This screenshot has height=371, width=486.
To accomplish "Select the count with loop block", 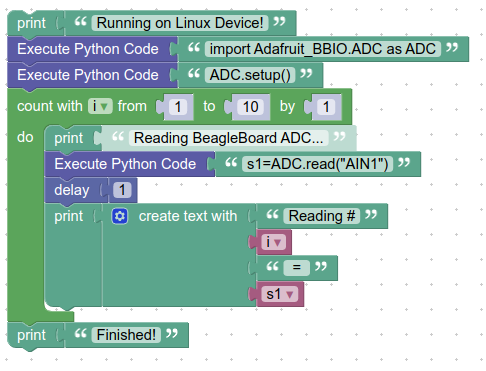I will (50, 107).
